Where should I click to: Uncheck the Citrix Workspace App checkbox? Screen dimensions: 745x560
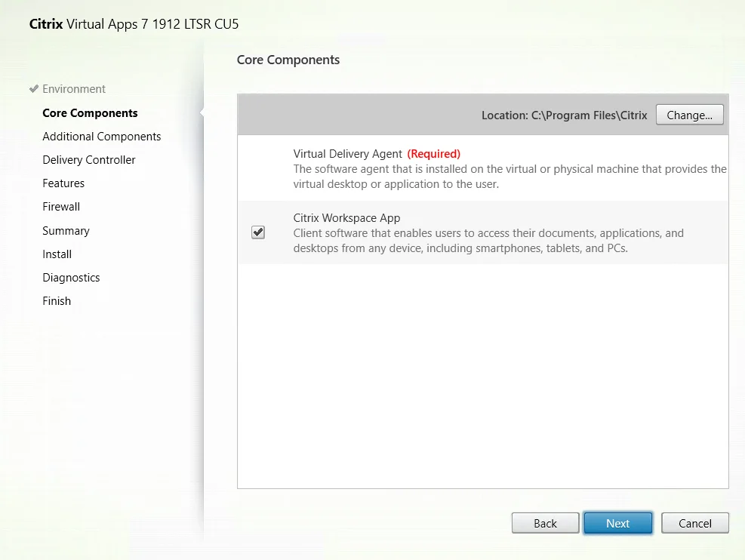(x=258, y=232)
